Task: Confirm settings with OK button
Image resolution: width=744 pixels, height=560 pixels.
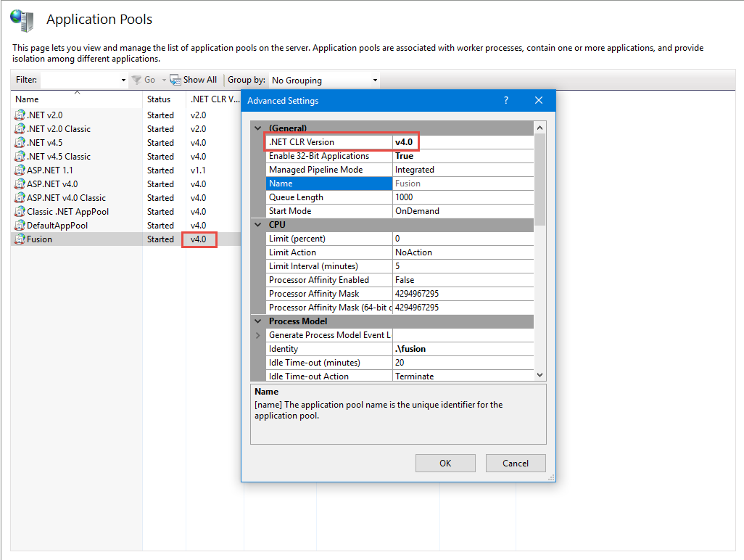Action: point(445,464)
